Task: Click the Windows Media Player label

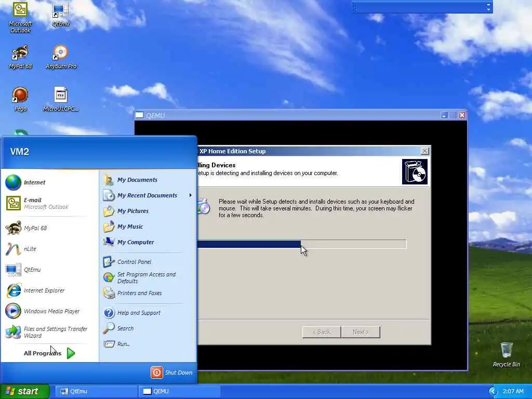Action: [x=51, y=311]
